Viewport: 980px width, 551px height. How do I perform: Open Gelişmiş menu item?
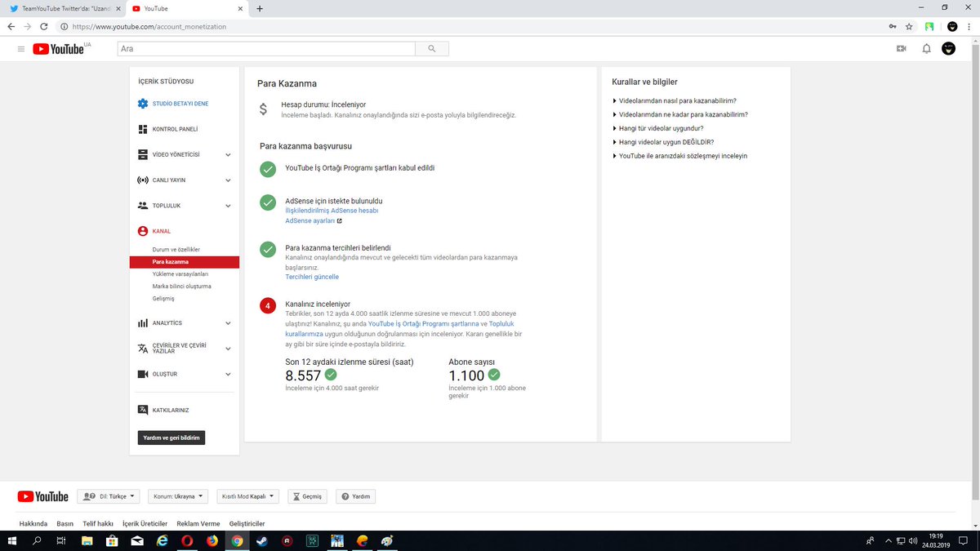pyautogui.click(x=163, y=299)
